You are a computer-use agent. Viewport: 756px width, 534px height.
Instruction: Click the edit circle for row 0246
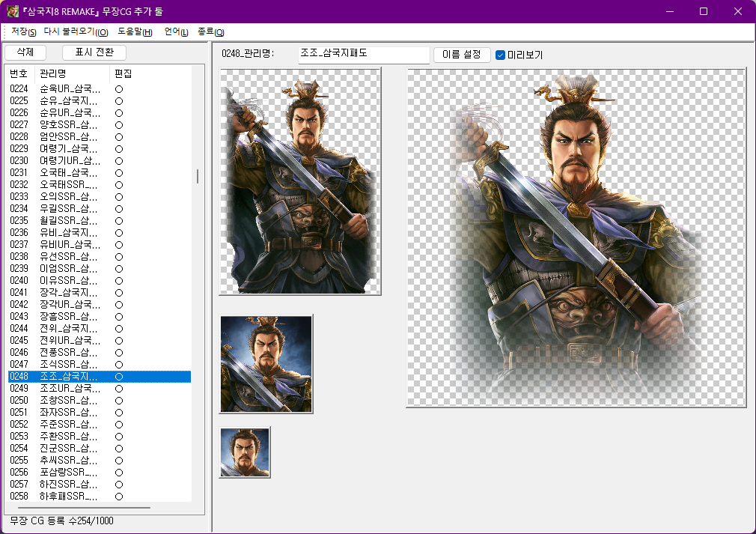tap(119, 353)
